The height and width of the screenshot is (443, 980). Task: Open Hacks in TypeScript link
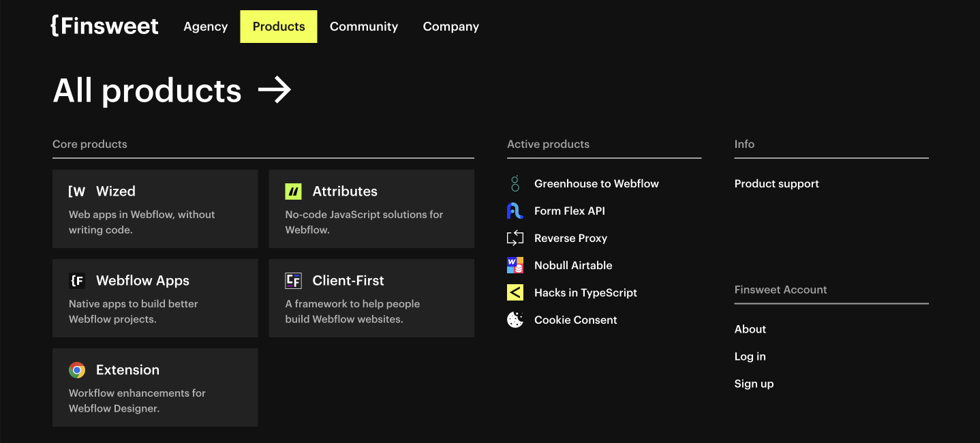[585, 292]
